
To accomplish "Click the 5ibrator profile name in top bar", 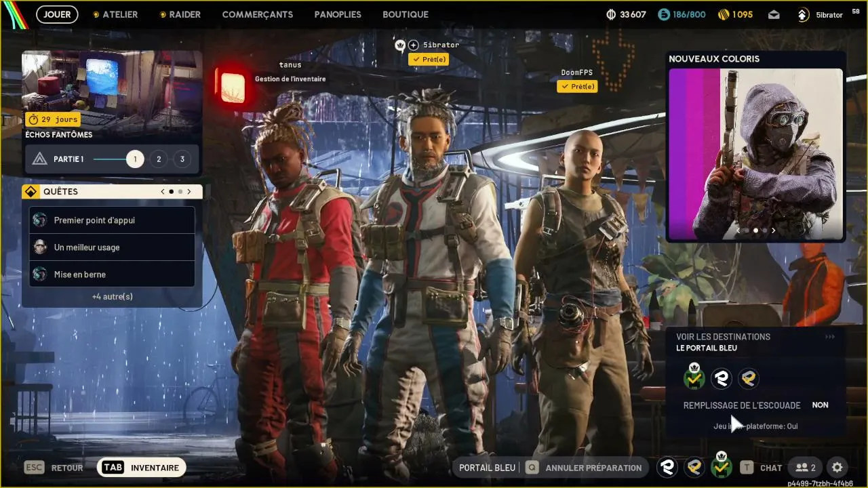I will [829, 14].
